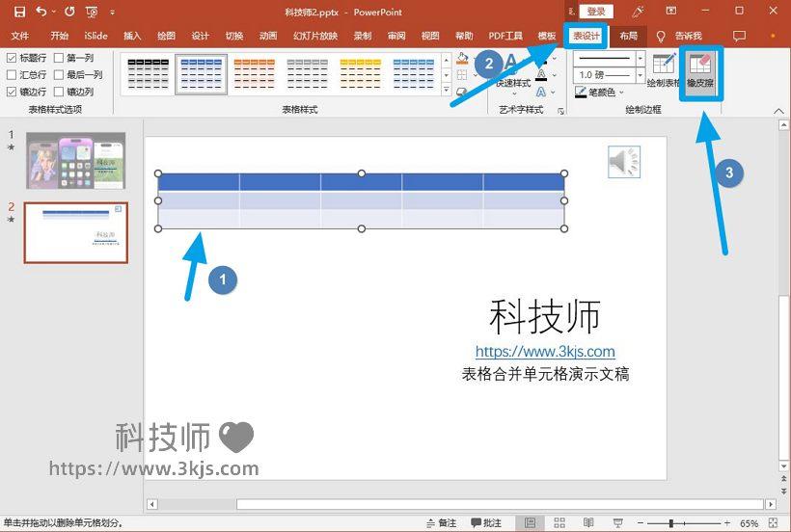Open Ribbon Display Options icon in title bar
The image size is (791, 532).
coord(671,11)
